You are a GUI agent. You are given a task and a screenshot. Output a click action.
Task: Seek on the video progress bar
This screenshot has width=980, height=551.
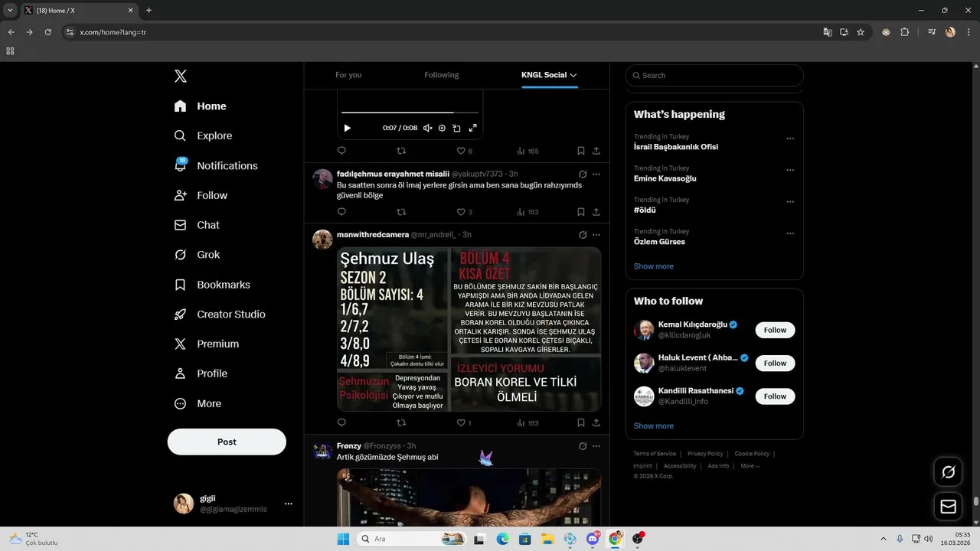pyautogui.click(x=410, y=112)
